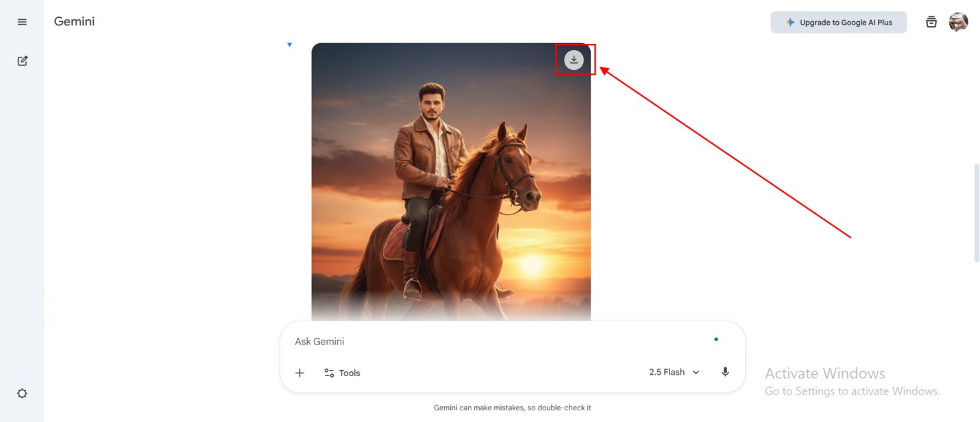The height and width of the screenshot is (422, 980).
Task: Add an attachment using the plus icon
Action: tap(299, 372)
